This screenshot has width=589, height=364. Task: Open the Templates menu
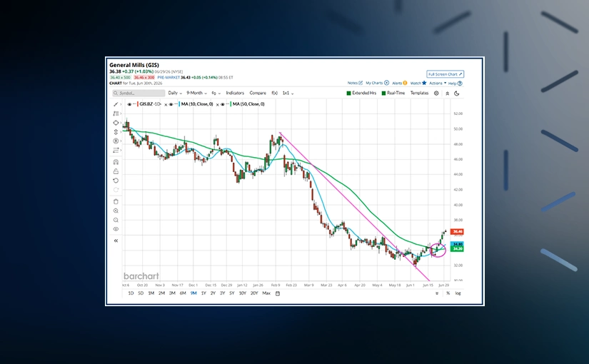click(x=419, y=93)
